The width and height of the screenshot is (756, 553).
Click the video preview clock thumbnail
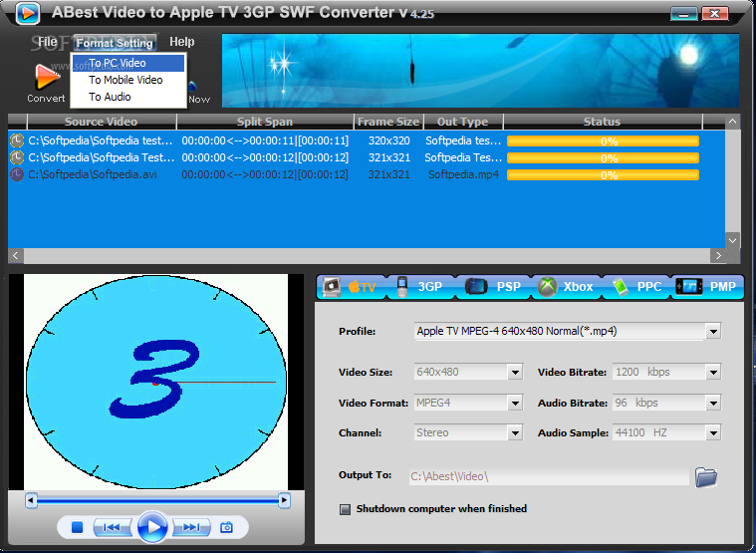tap(155, 382)
